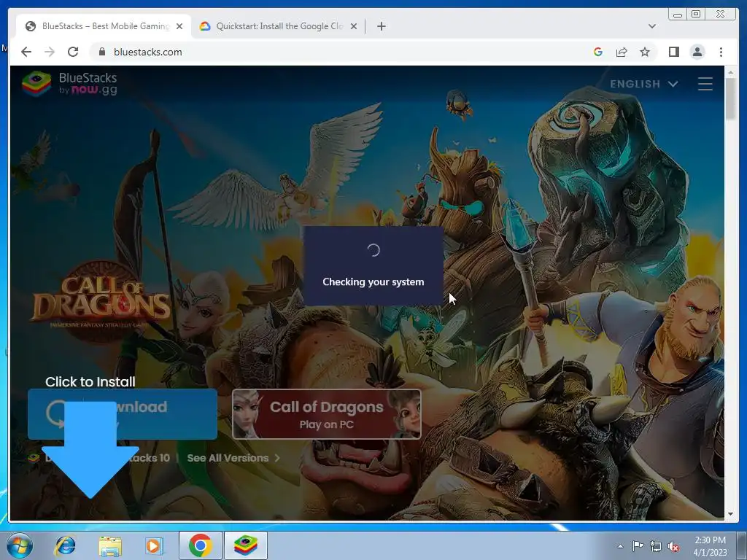Viewport: 747px width, 560px height.
Task: Open Windows Media Player in taskbar
Action: click(154, 545)
